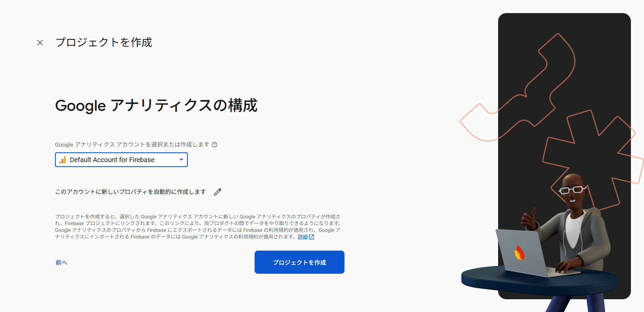644x312 pixels.
Task: Click the Firebase flame logo on laptop
Action: pos(520,253)
